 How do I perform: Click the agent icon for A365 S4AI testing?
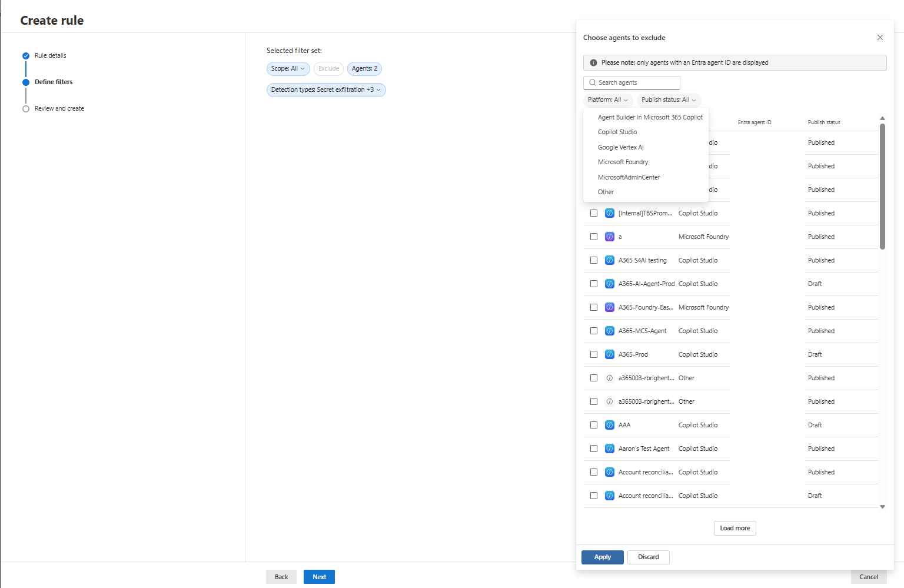pos(610,260)
